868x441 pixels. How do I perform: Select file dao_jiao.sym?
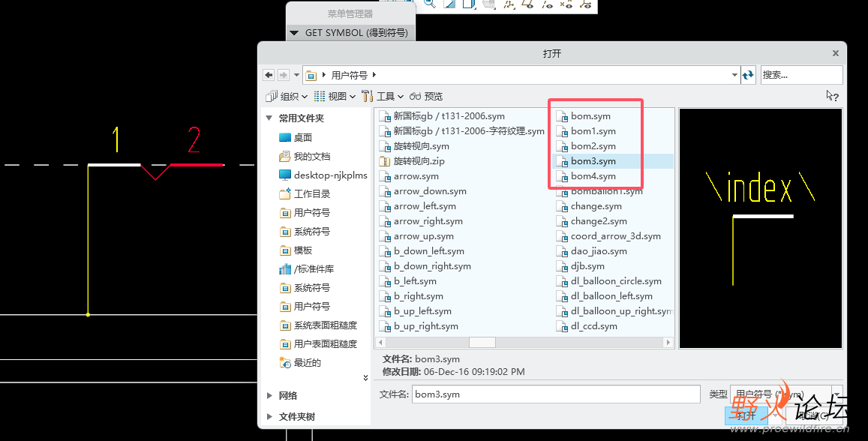[x=593, y=250]
